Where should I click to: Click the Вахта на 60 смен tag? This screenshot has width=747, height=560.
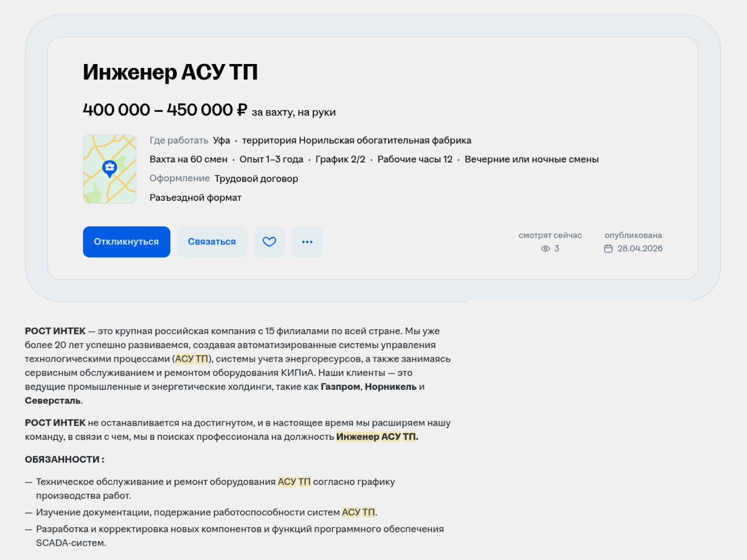(x=188, y=160)
